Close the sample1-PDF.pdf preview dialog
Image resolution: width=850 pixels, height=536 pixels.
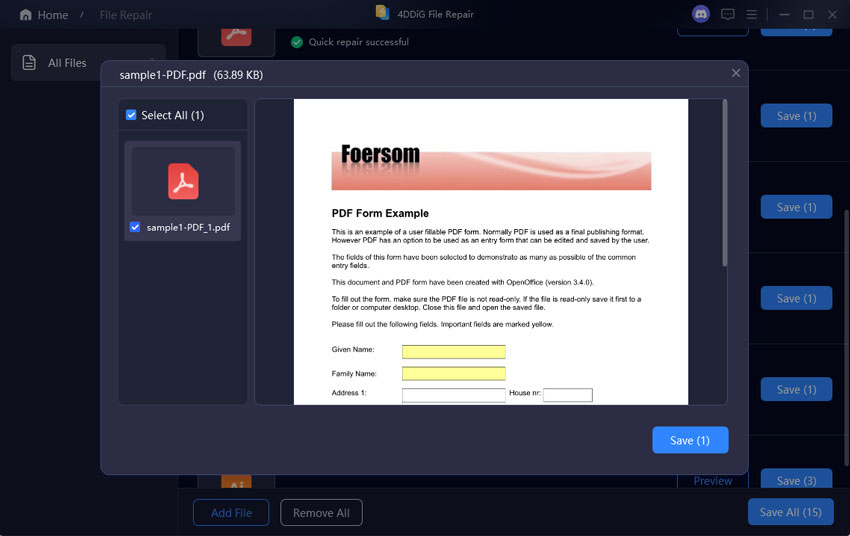tap(736, 73)
